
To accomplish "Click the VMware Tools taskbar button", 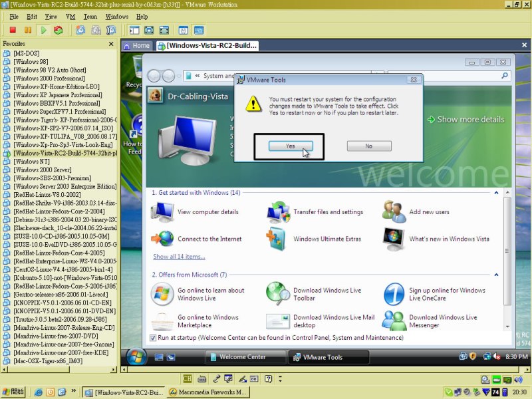I will coord(329,357).
